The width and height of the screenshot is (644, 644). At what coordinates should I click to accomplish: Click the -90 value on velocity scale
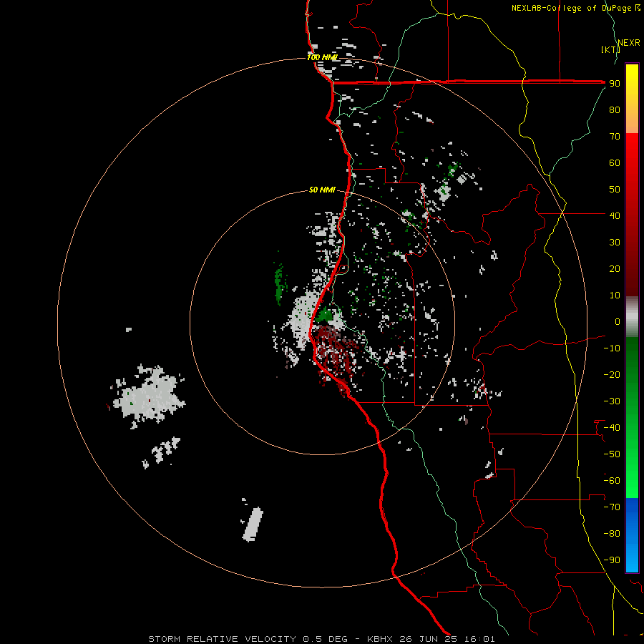tap(612, 560)
